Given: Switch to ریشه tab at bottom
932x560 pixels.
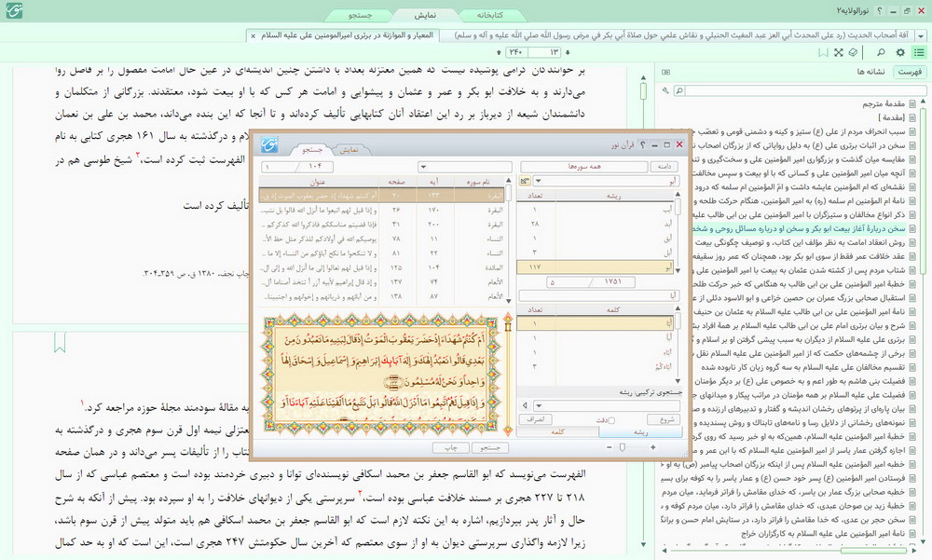Looking at the screenshot, I should [640, 432].
